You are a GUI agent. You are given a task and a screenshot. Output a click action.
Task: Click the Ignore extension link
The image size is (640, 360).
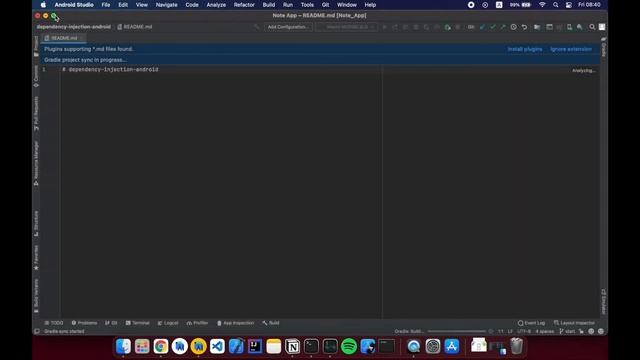tap(571, 49)
